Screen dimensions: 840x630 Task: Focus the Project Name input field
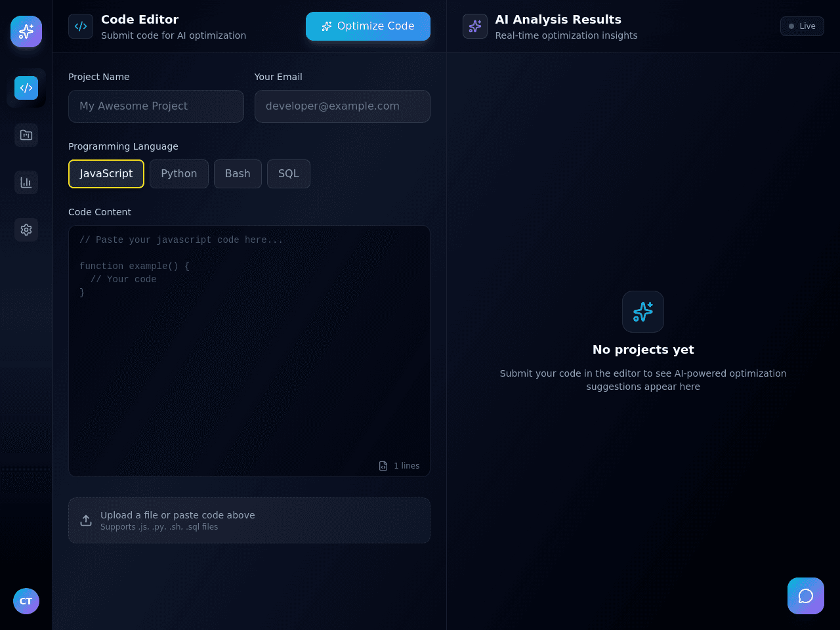point(156,106)
